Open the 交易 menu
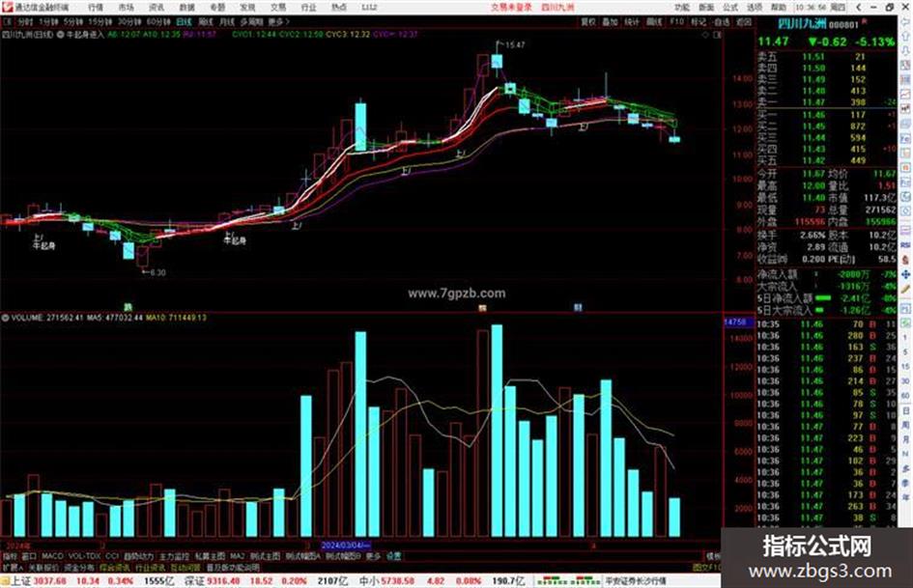Screen dimensions: 913x588 click(x=278, y=8)
